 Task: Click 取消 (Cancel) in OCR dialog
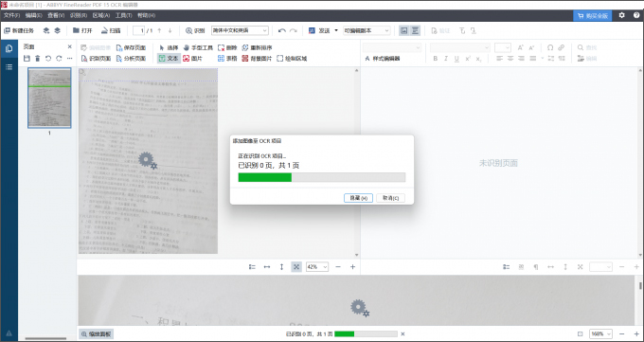pyautogui.click(x=390, y=198)
